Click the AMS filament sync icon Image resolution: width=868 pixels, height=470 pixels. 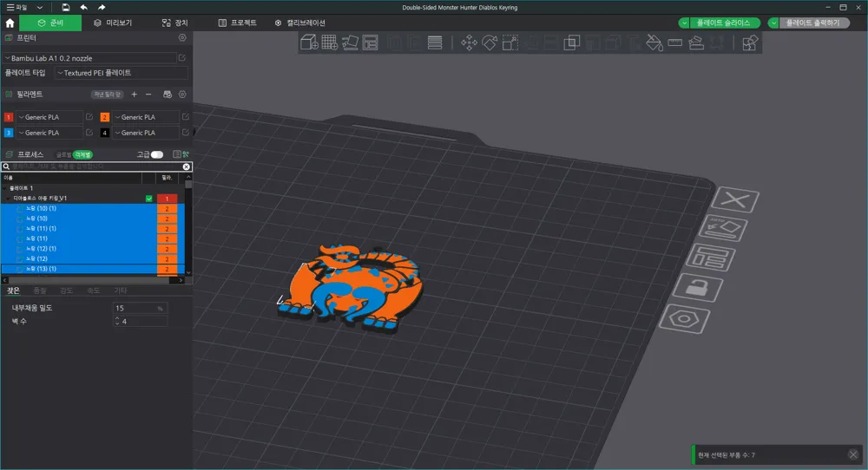tap(168, 95)
